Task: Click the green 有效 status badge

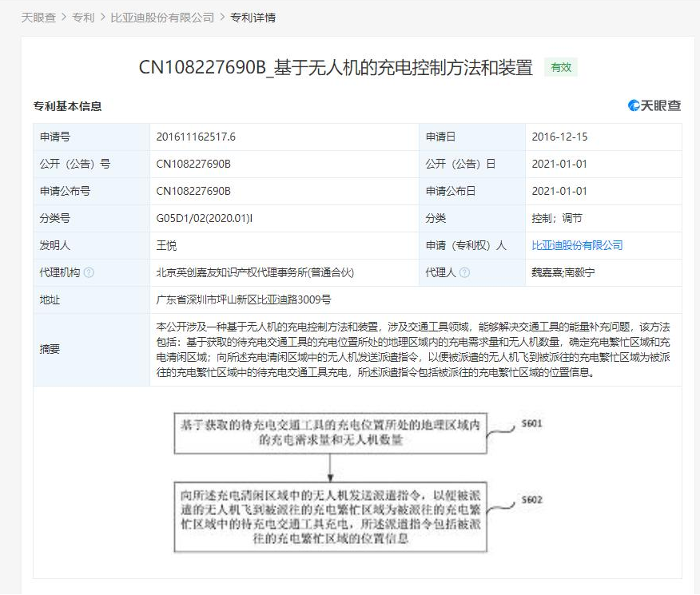Action: (x=560, y=68)
